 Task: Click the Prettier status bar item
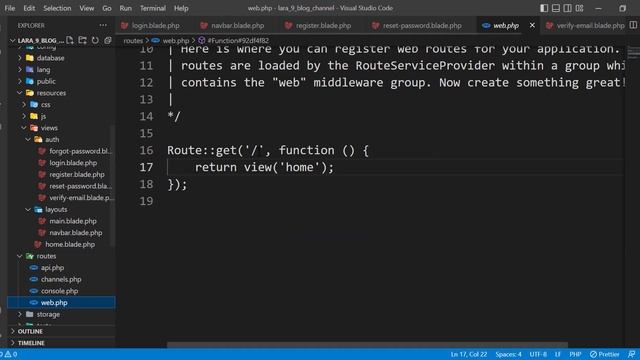604,354
